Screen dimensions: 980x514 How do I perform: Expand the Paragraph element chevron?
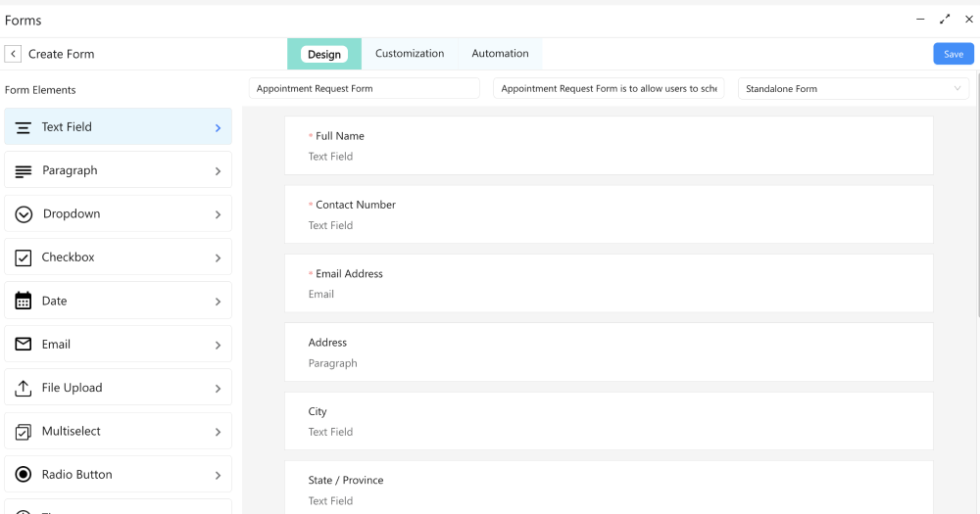(219, 171)
